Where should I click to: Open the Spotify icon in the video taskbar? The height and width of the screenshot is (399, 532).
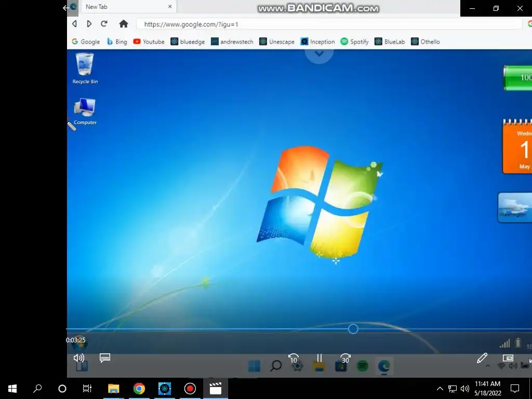pyautogui.click(x=362, y=366)
